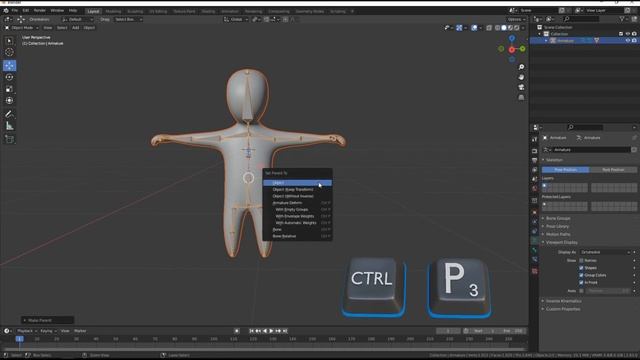
Task: Open the viewport Options button
Action: [516, 19]
